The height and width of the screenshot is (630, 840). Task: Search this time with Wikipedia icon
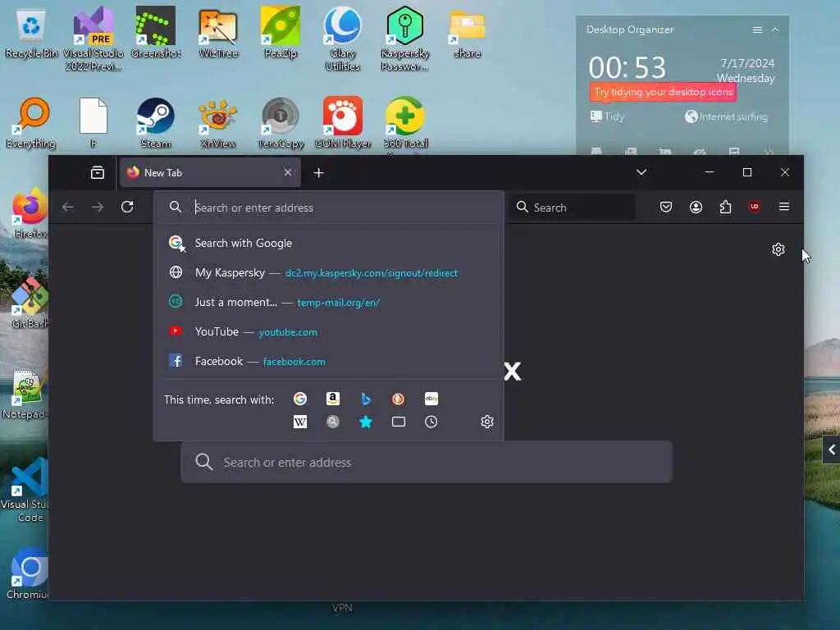click(x=300, y=422)
